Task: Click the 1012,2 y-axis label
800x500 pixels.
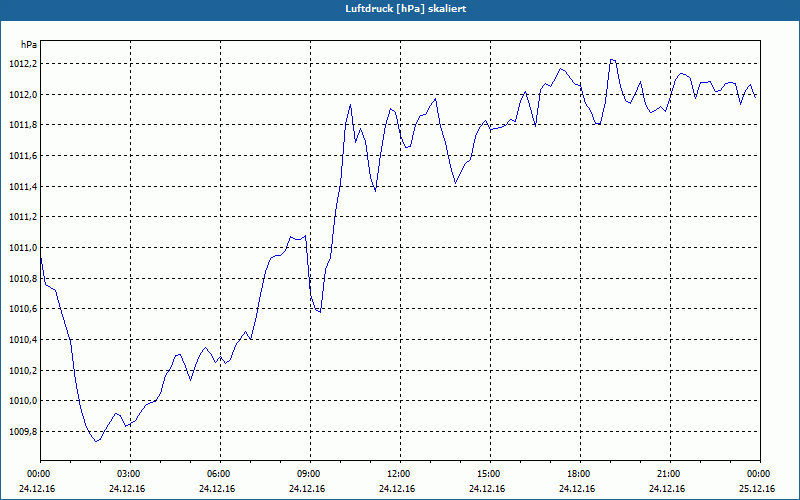Action: pos(23,64)
